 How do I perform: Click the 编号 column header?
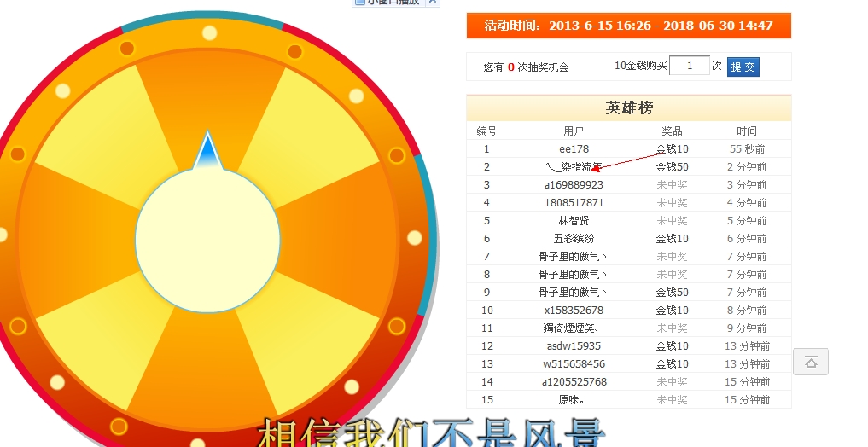tap(486, 131)
